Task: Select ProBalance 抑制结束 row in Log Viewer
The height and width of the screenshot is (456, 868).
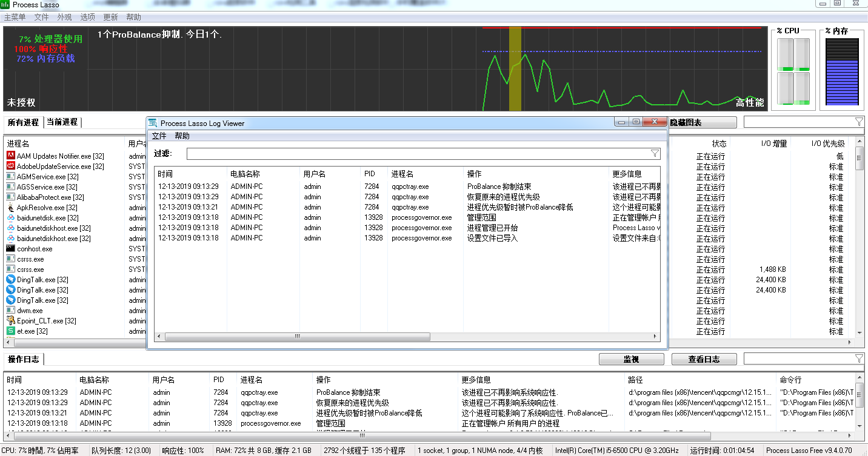Action: 407,187
